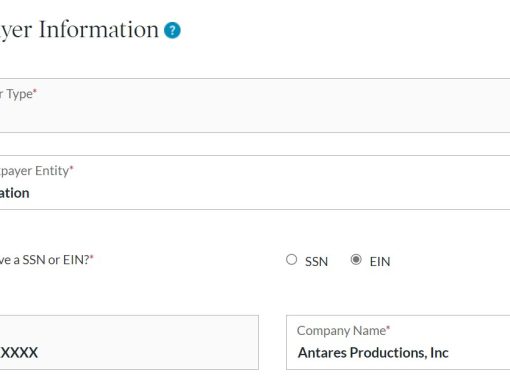
Task: Click the SSN option label text
Action: (316, 261)
